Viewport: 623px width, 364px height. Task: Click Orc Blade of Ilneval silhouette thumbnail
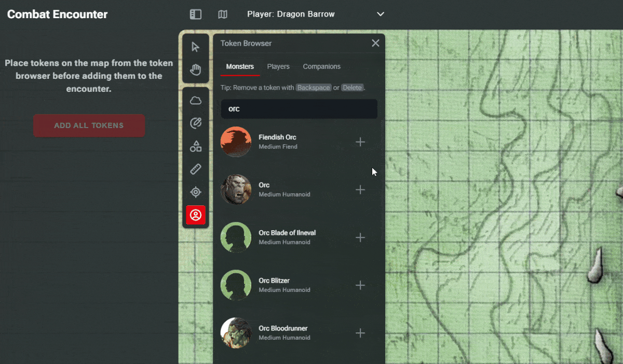coord(236,237)
